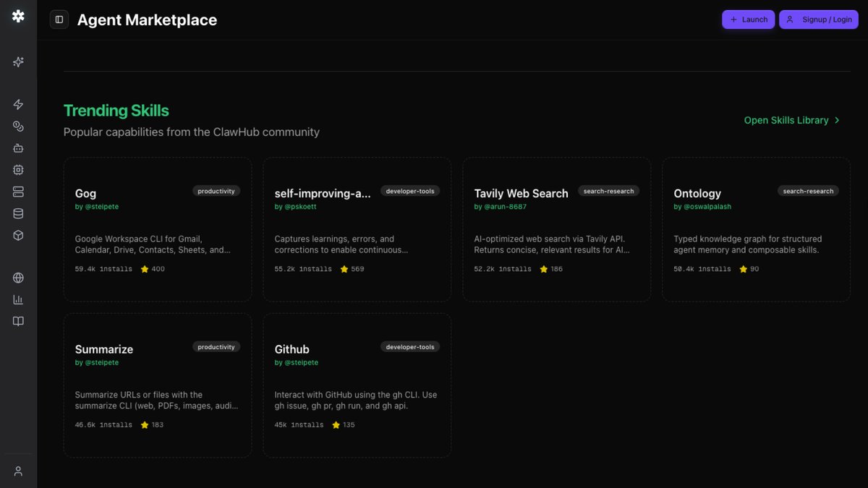Click the star icon on Ontology card
868x488 pixels.
point(743,269)
